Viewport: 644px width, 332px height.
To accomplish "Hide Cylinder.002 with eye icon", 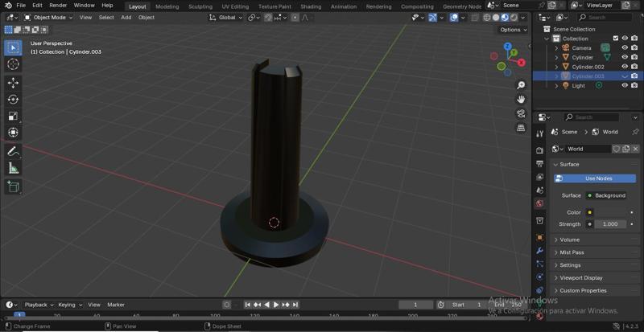I will tap(625, 67).
